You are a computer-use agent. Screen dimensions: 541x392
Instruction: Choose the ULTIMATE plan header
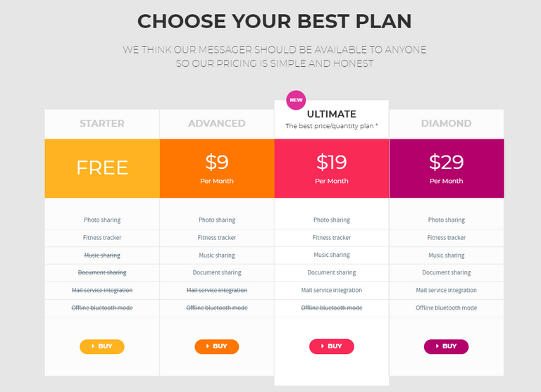coord(332,114)
